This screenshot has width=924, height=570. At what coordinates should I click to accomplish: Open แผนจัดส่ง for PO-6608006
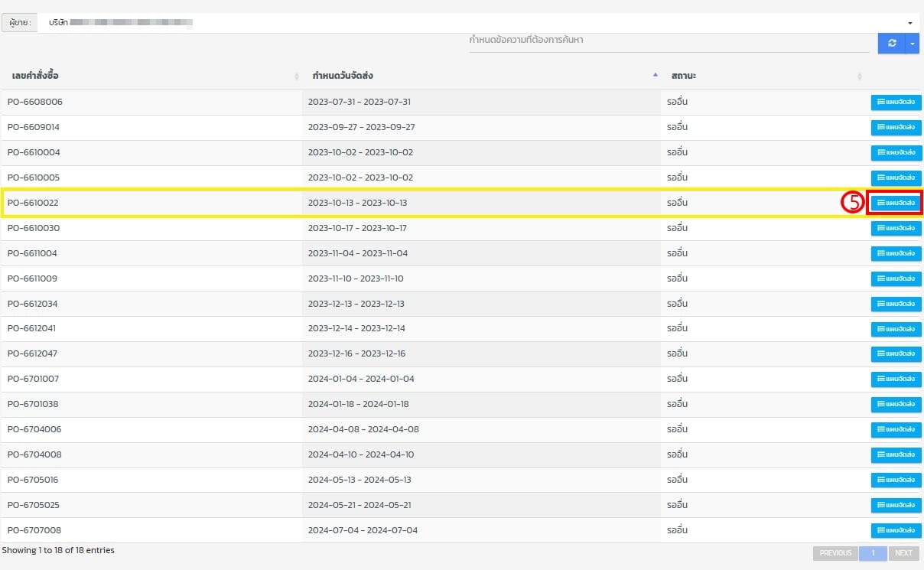(x=896, y=102)
